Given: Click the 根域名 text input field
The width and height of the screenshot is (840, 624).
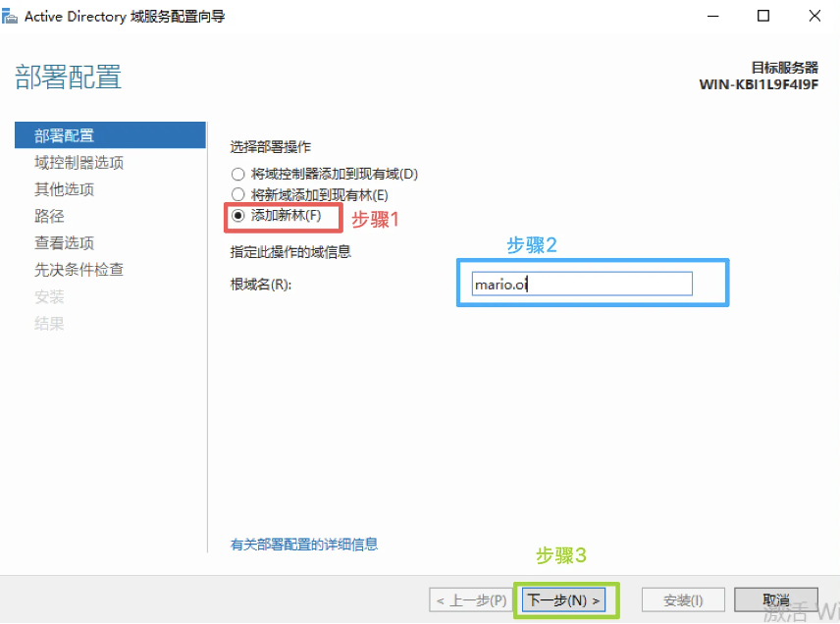Looking at the screenshot, I should 581,284.
